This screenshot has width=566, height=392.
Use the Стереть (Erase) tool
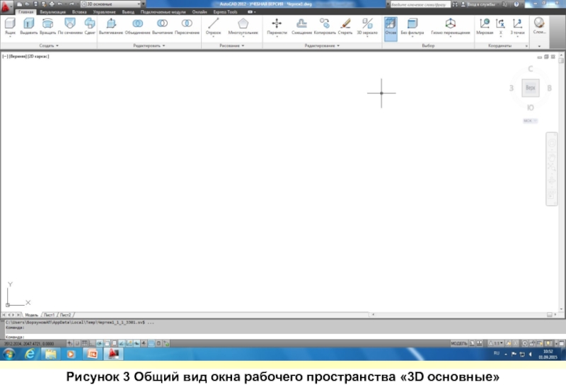(345, 25)
